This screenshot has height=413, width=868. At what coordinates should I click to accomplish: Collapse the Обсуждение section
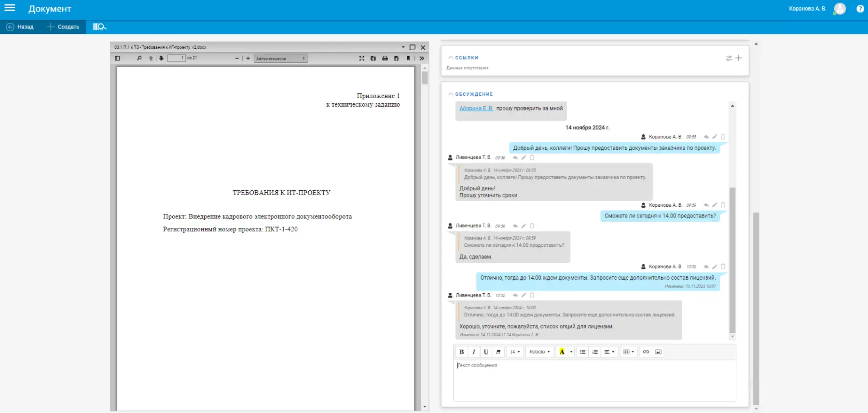451,94
